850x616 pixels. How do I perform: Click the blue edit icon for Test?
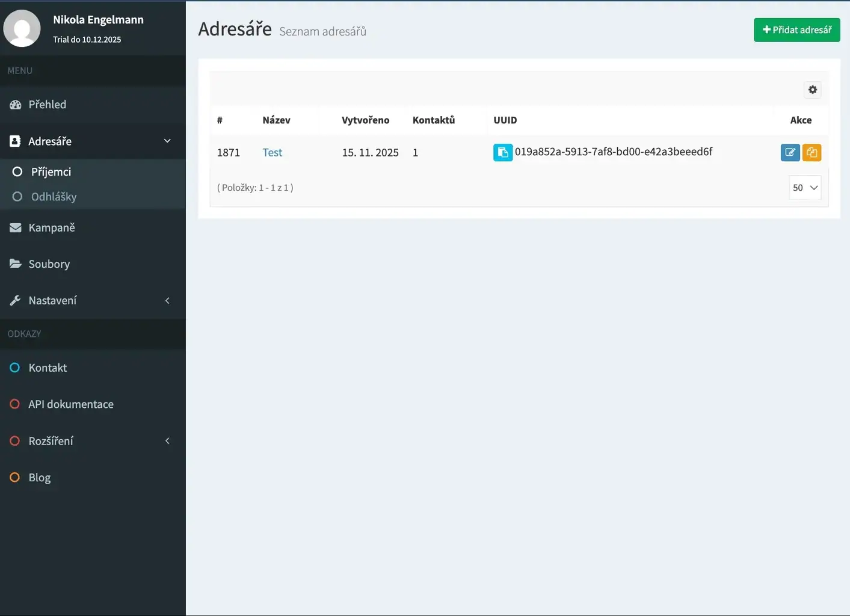790,153
